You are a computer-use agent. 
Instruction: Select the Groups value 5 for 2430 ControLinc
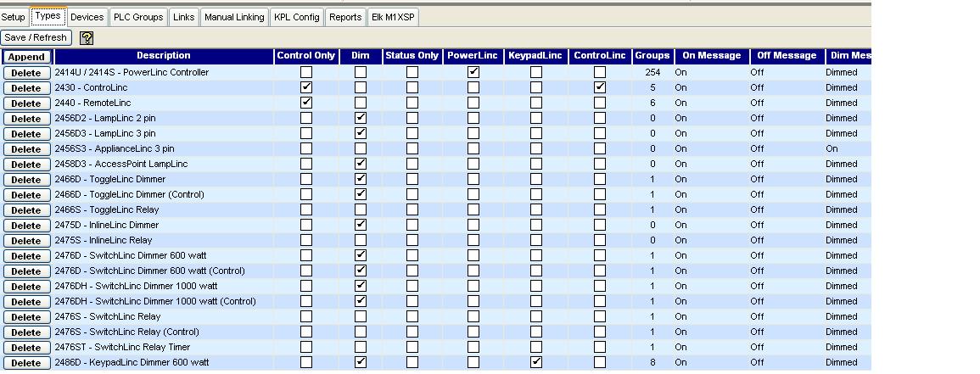(652, 87)
